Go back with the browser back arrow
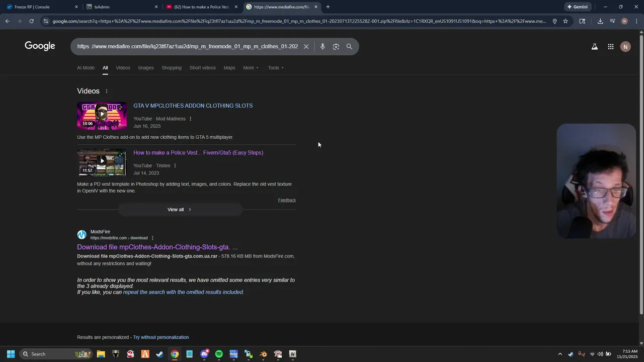Image resolution: width=644 pixels, height=362 pixels. (x=7, y=21)
